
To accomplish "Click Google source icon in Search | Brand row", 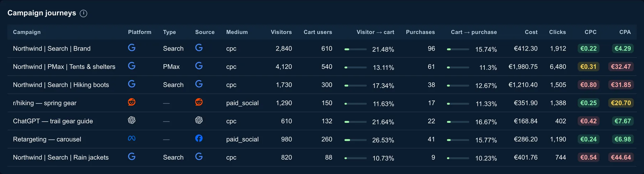I will pos(199,48).
